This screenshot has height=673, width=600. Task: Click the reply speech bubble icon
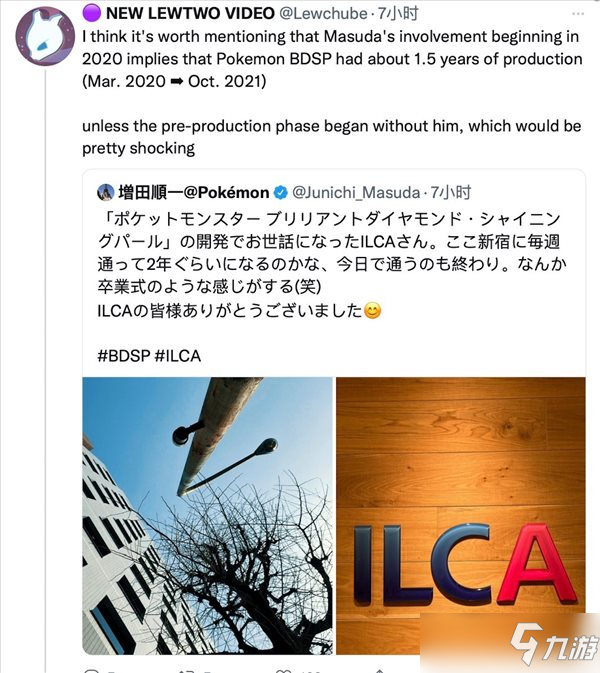[x=91, y=670]
